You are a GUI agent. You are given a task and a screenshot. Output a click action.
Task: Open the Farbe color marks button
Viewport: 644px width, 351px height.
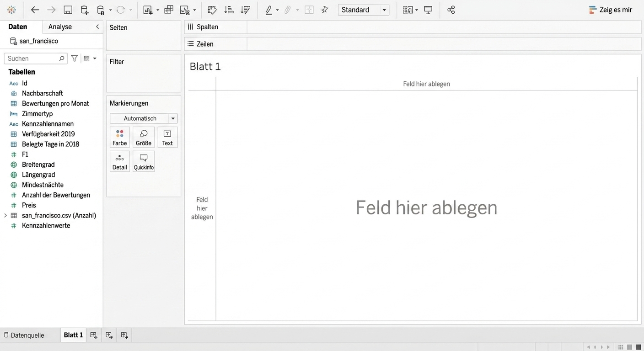120,138
